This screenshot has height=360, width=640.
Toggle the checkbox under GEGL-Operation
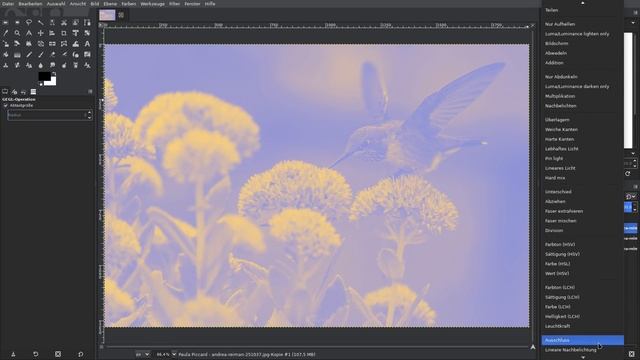tap(6, 105)
